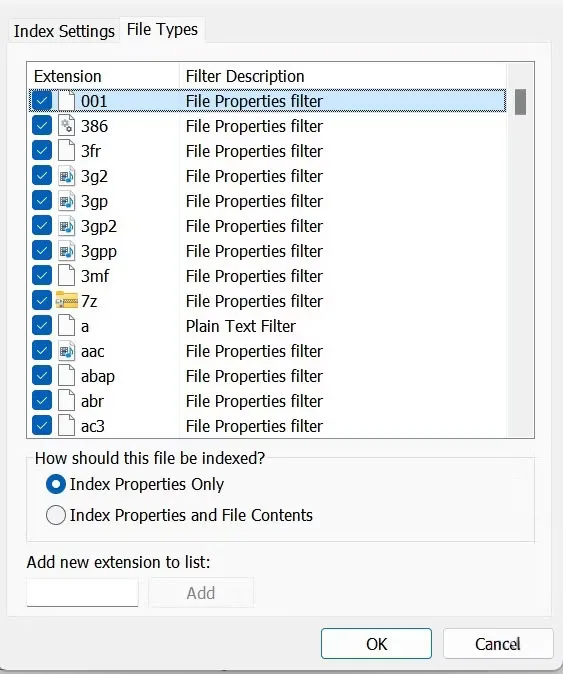Select the aac audio file icon
Screen dimensions: 563x674
point(66,351)
